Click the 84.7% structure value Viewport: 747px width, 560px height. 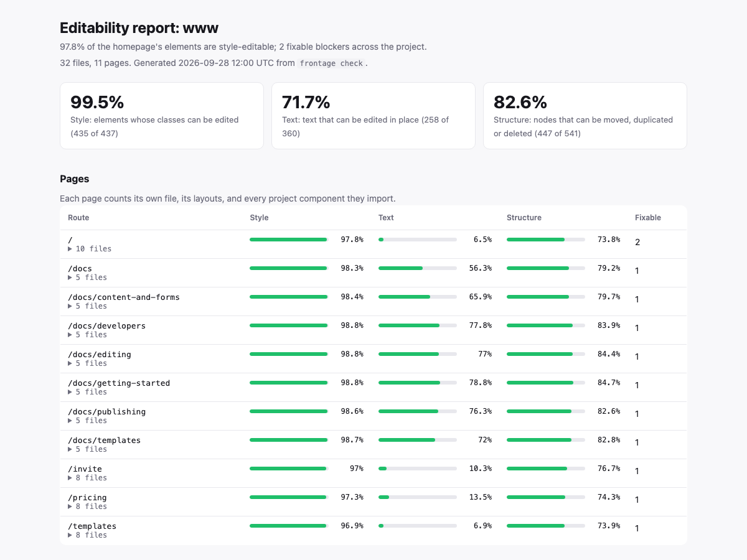609,383
